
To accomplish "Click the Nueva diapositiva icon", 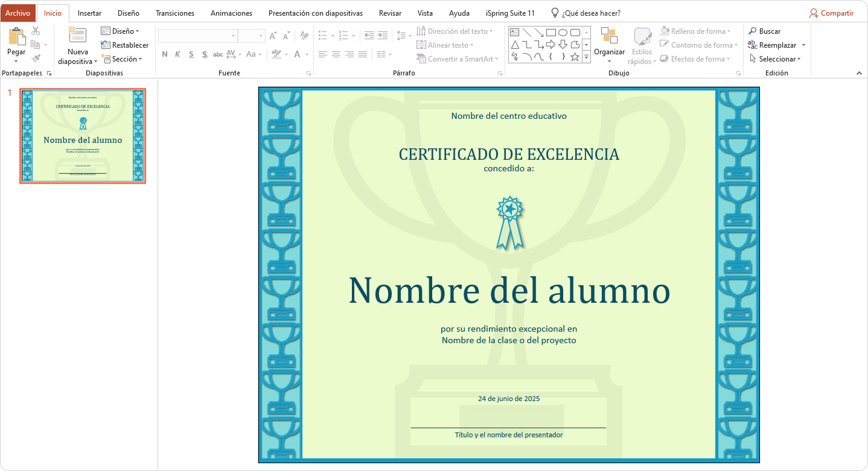I will pyautogui.click(x=77, y=36).
